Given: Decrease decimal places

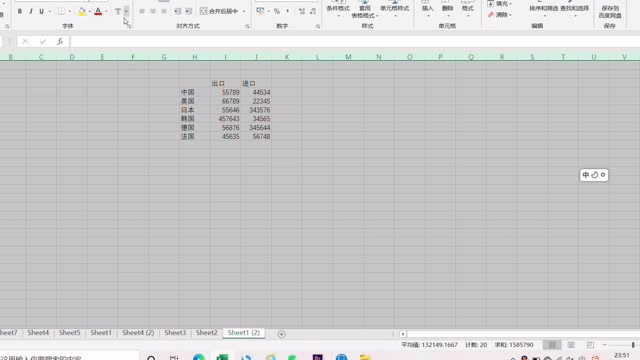Looking at the screenshot, I should pos(313,11).
